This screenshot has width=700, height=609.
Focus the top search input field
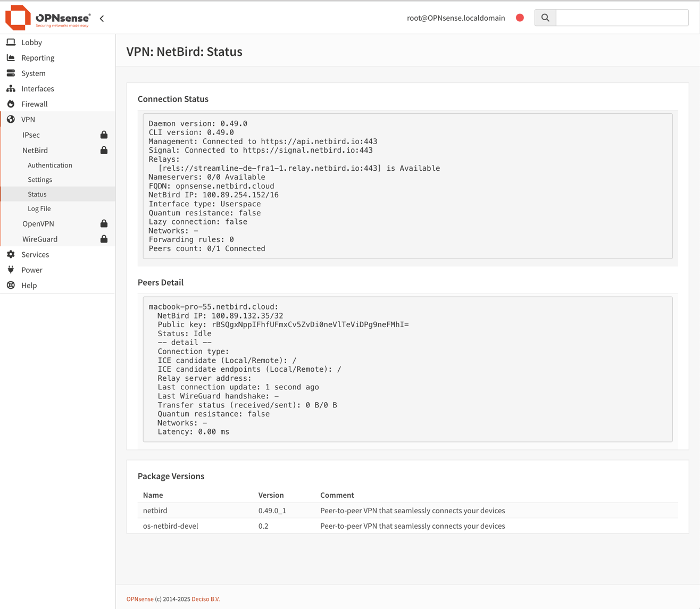click(621, 18)
